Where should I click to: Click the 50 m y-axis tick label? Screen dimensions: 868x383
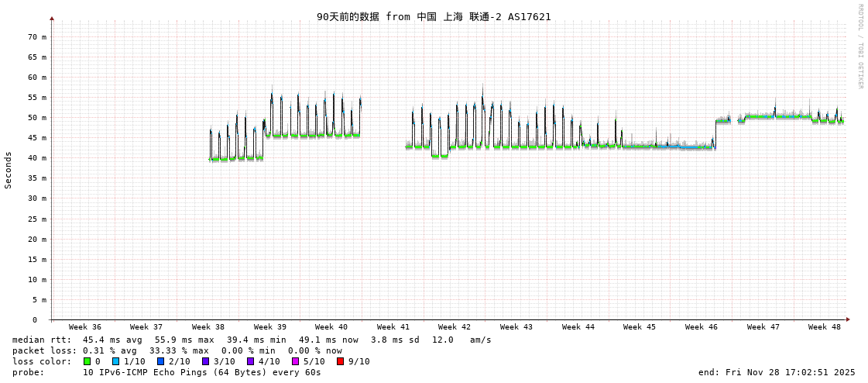pyautogui.click(x=38, y=118)
